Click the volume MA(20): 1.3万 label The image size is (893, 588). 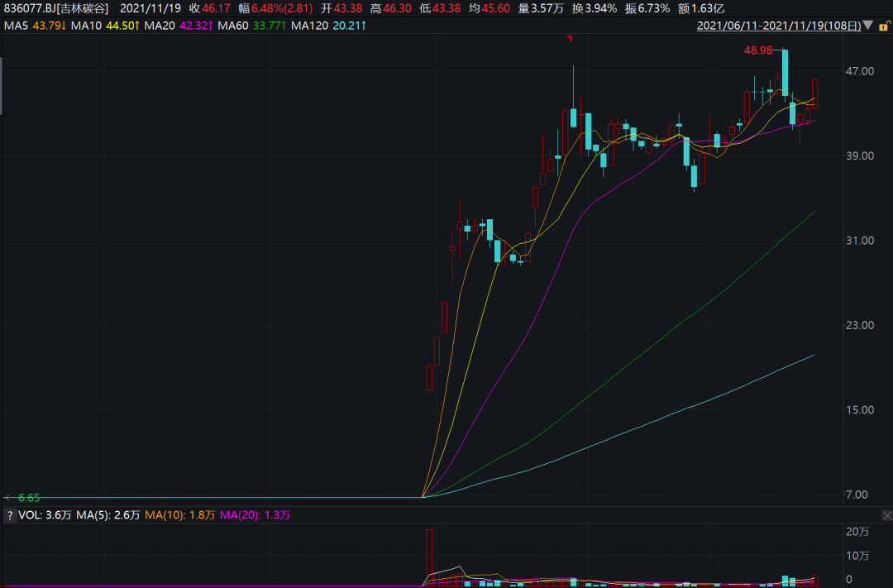tap(255, 516)
